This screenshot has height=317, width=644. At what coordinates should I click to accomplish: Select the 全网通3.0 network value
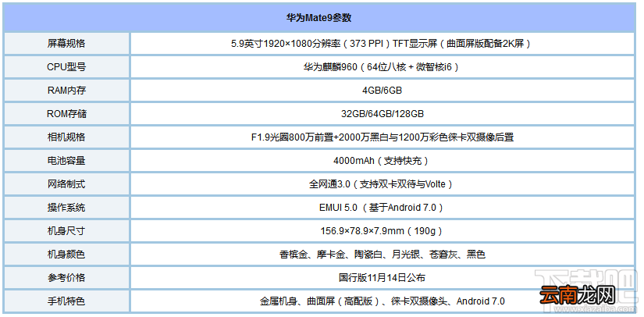click(382, 184)
